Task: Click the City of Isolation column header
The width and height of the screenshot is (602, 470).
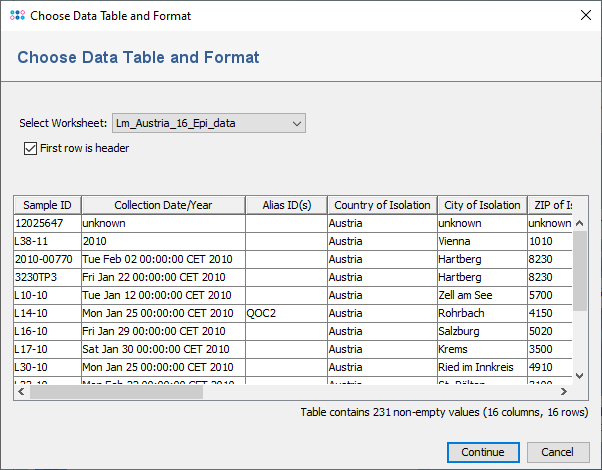Action: click(x=481, y=205)
